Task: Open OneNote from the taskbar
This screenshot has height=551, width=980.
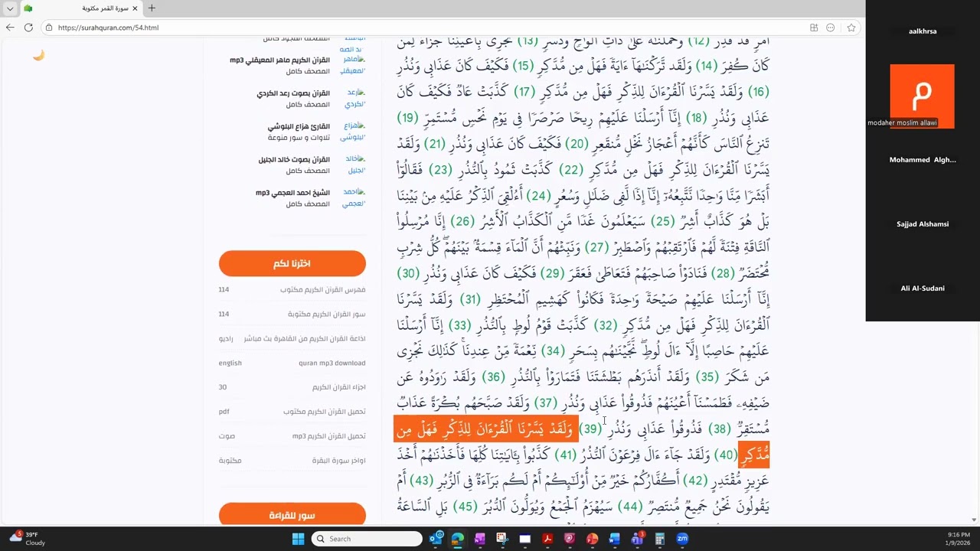Action: (480, 539)
